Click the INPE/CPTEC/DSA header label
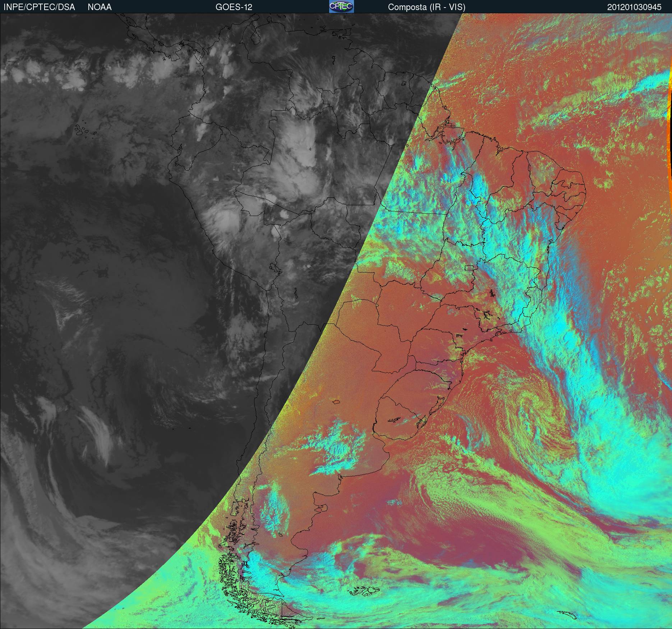Viewport: 672px width, 629px height. pos(39,7)
